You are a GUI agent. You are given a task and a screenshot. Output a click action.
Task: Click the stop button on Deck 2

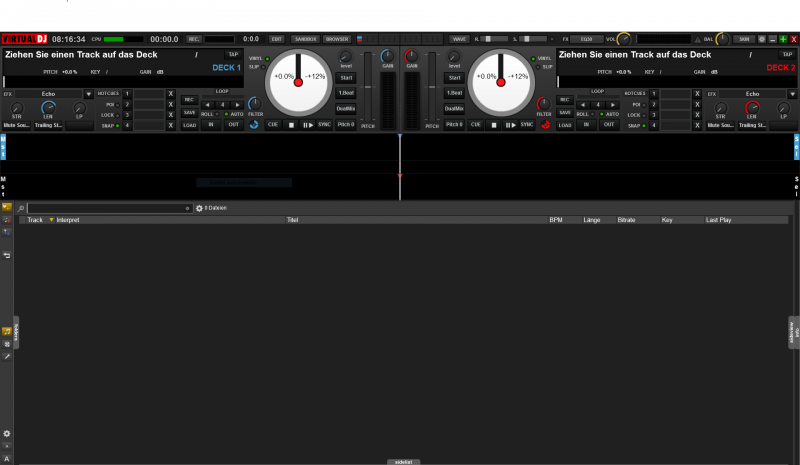[x=493, y=125]
